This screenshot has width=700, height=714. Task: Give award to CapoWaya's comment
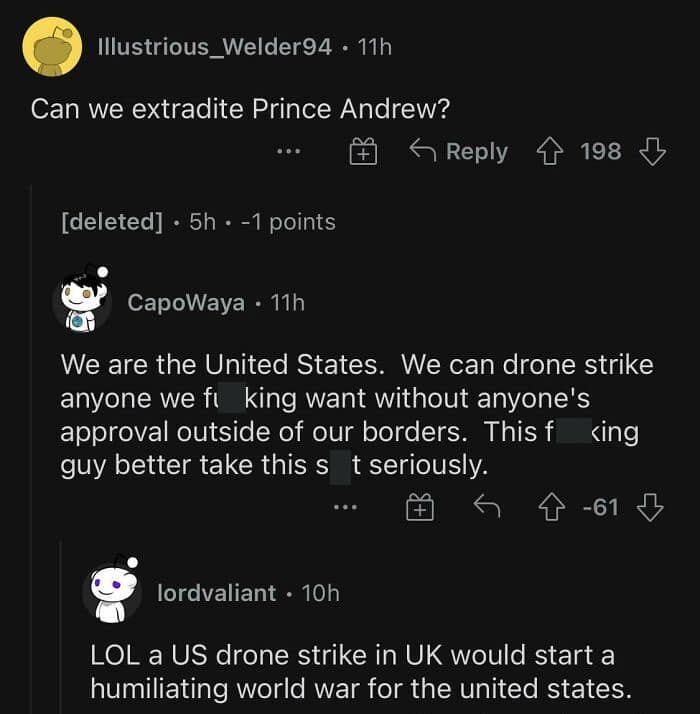pos(419,508)
